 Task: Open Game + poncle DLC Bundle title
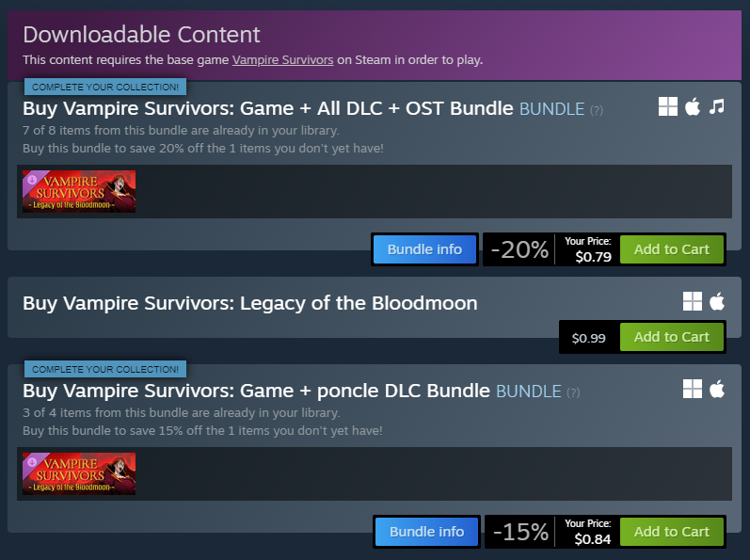(256, 391)
